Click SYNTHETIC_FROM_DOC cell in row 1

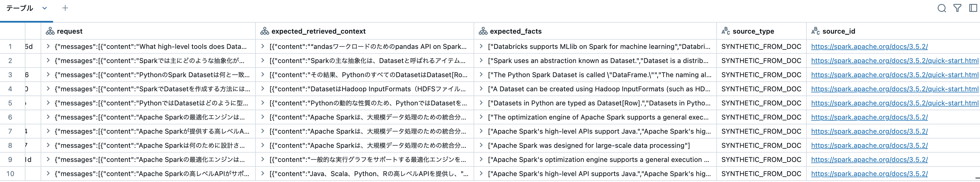(x=761, y=46)
